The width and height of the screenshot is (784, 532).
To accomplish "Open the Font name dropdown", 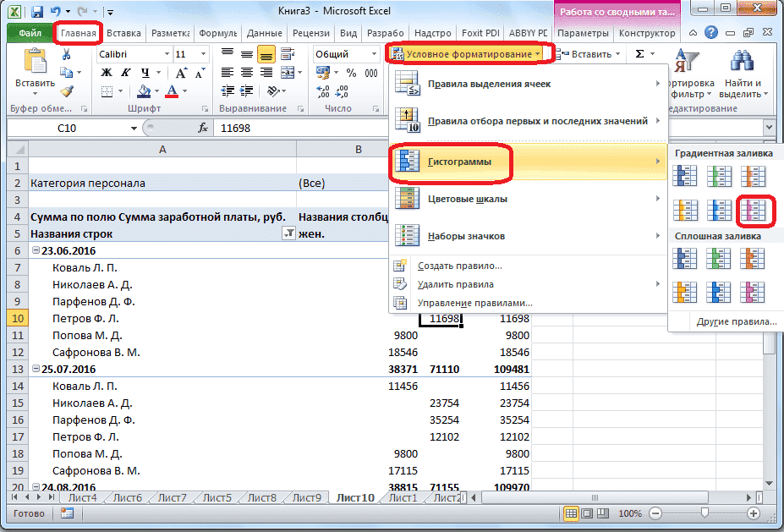I will tap(167, 54).
